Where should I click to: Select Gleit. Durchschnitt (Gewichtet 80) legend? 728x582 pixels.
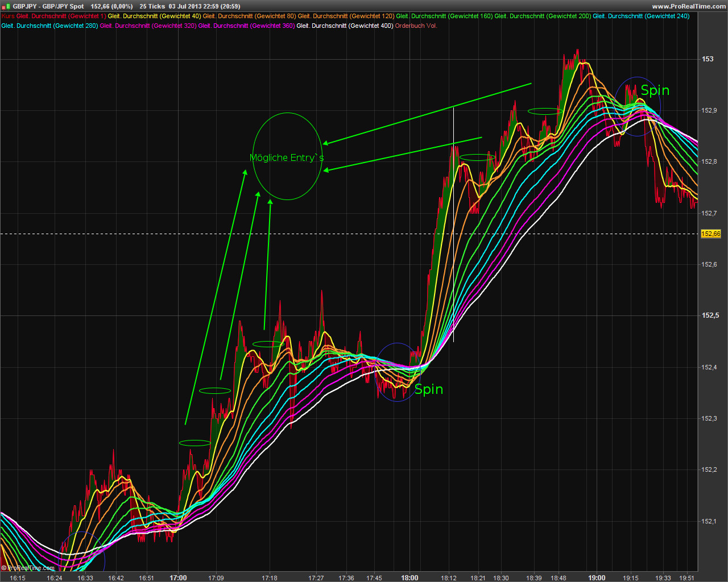(249, 16)
